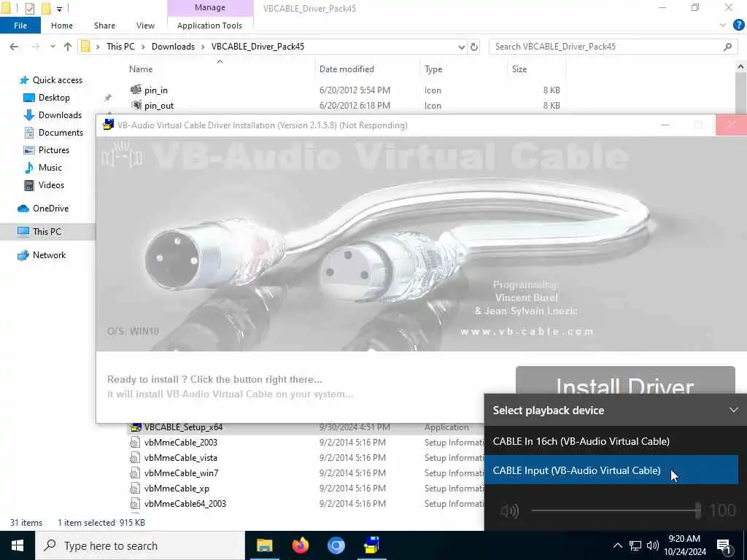Open the clock showing 9:20 AM
This screenshot has height=560, width=747.
[x=684, y=545]
